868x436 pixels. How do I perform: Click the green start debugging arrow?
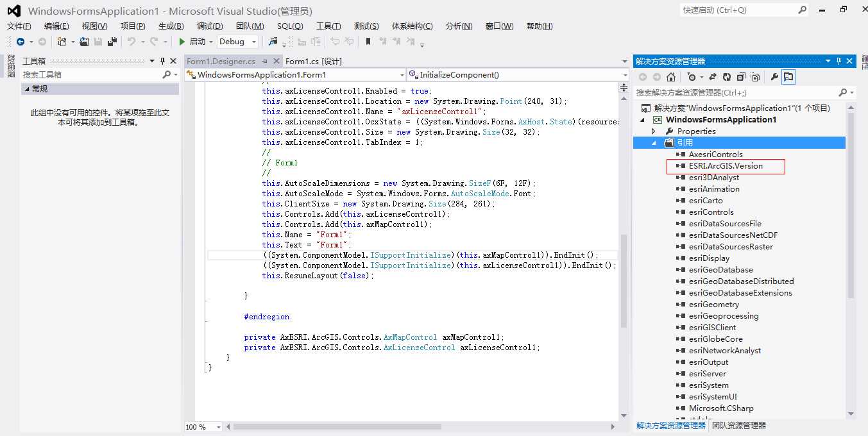[x=182, y=42]
